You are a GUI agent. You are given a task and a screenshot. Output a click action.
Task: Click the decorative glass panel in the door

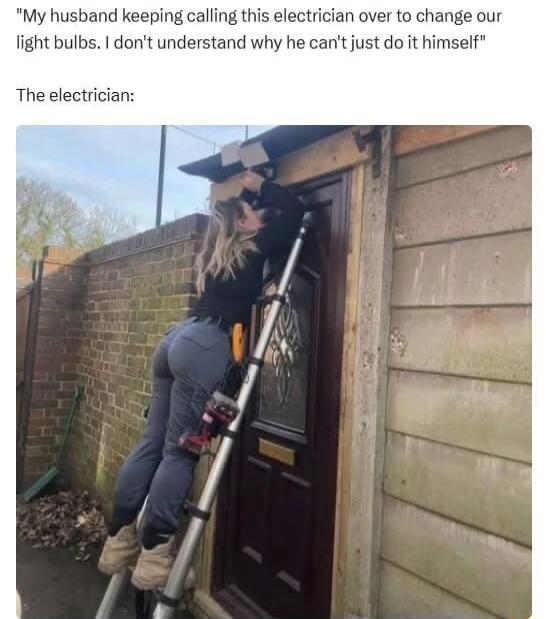(x=283, y=347)
